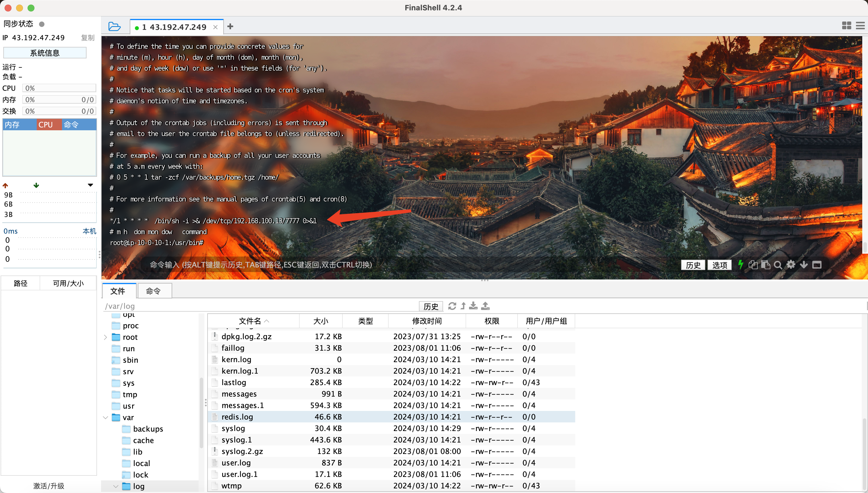Select the 内存 process sort tab
The image size is (868, 493).
(x=20, y=125)
